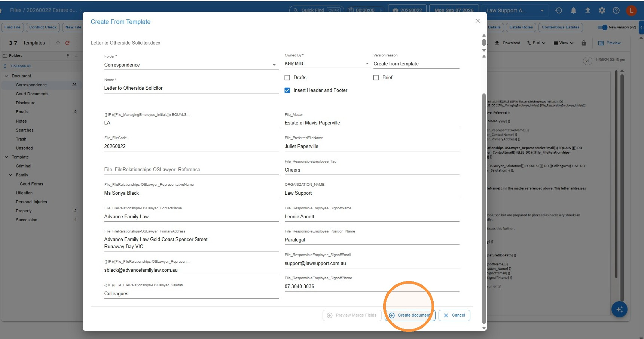Screen dimensions: 644x339
Task: Click the Find File button
Action: click(x=12, y=27)
